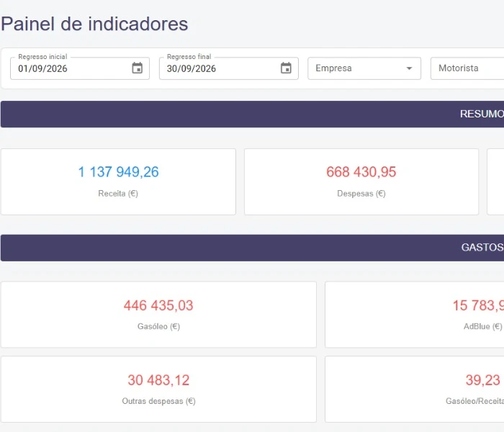This screenshot has width=504, height=432.
Task: Expand the Empresa dropdown
Action: [x=364, y=68]
